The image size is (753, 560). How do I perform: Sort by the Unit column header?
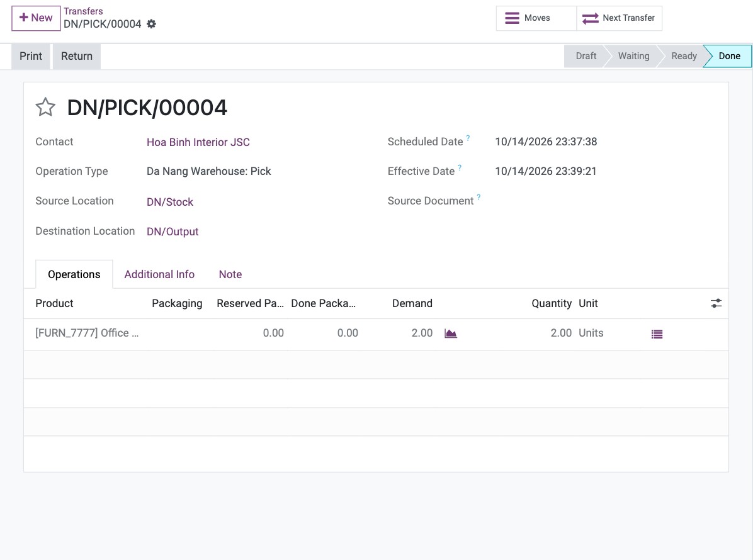[x=588, y=303]
